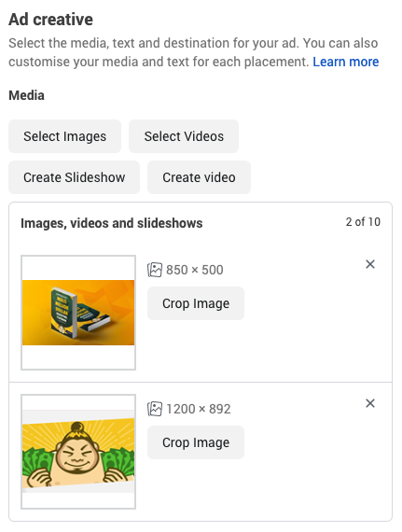Viewport: 402px width, 532px height.
Task: Click the 850 × 500 dimensions text
Action: (x=195, y=270)
